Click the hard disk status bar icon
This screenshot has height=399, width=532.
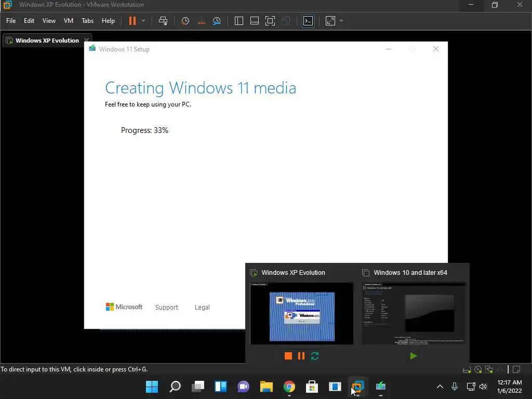click(467, 369)
